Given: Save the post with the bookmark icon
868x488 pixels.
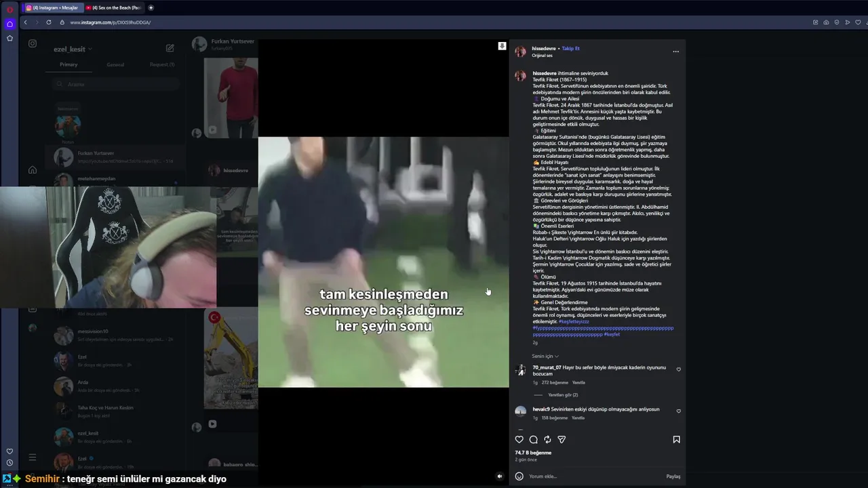Looking at the screenshot, I should coord(676,440).
